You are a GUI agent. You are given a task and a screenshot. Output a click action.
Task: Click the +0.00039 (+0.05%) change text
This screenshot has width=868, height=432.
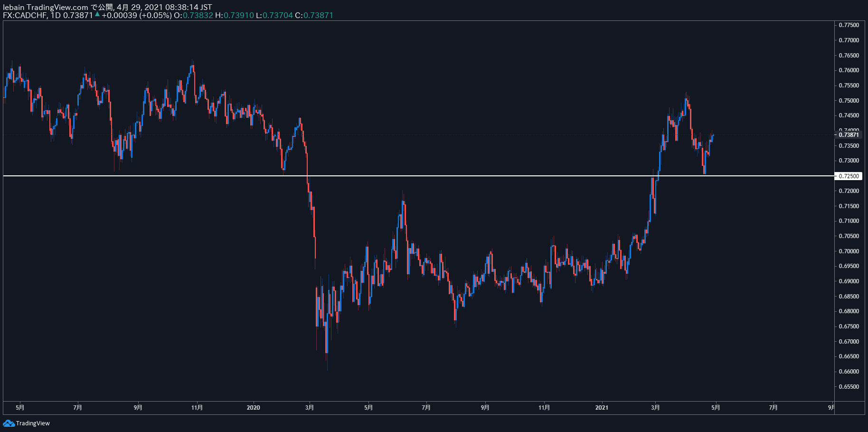coord(137,15)
